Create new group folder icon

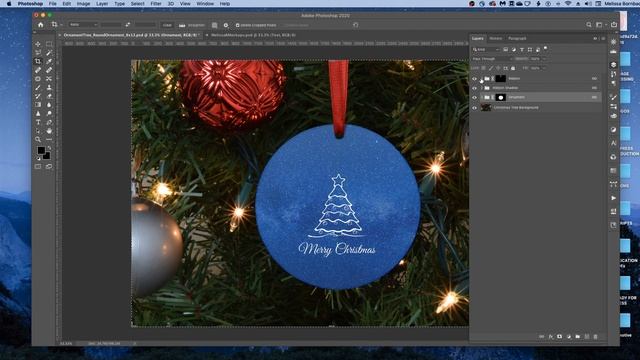pyautogui.click(x=578, y=337)
